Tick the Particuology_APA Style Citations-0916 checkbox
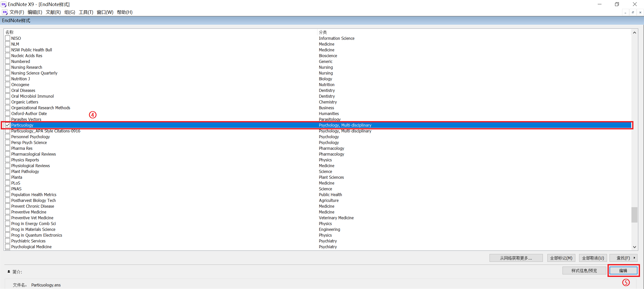644x289 pixels. [x=8, y=131]
